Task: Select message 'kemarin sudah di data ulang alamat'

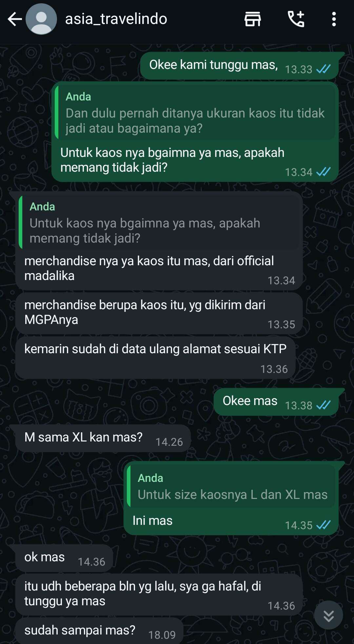Action: click(155, 358)
